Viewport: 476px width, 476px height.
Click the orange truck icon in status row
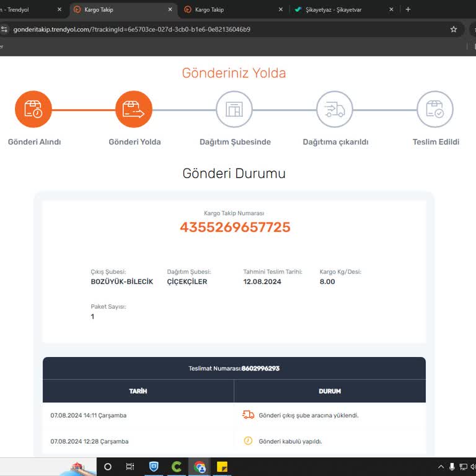click(248, 415)
